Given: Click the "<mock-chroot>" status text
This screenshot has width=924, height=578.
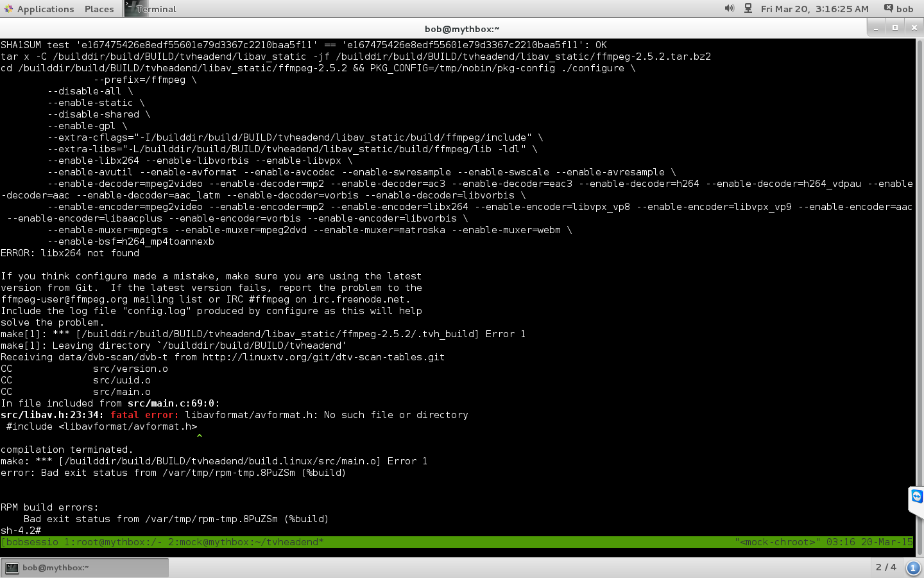Looking at the screenshot, I should tap(778, 542).
